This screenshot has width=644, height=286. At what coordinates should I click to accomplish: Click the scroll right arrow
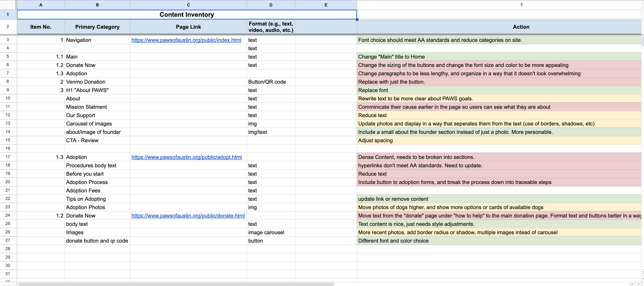click(638, 284)
